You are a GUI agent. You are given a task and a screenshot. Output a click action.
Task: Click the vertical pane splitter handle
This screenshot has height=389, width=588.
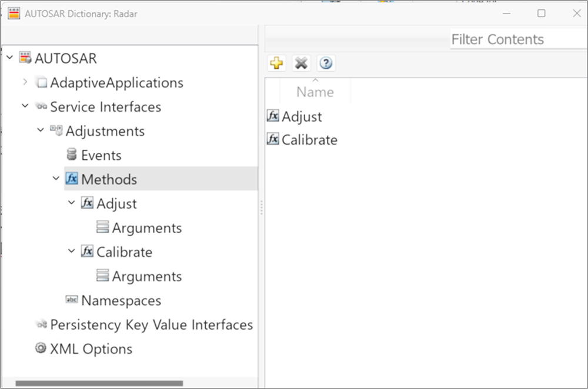tap(262, 207)
